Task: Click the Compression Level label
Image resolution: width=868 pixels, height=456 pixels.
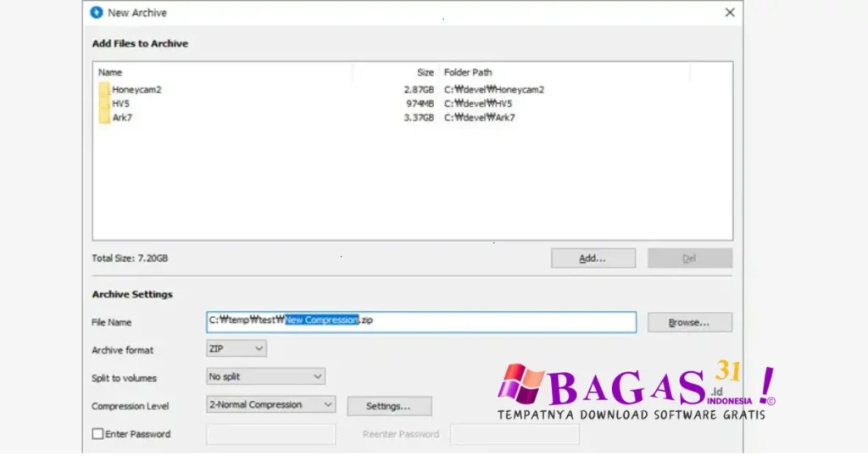Action: [130, 406]
